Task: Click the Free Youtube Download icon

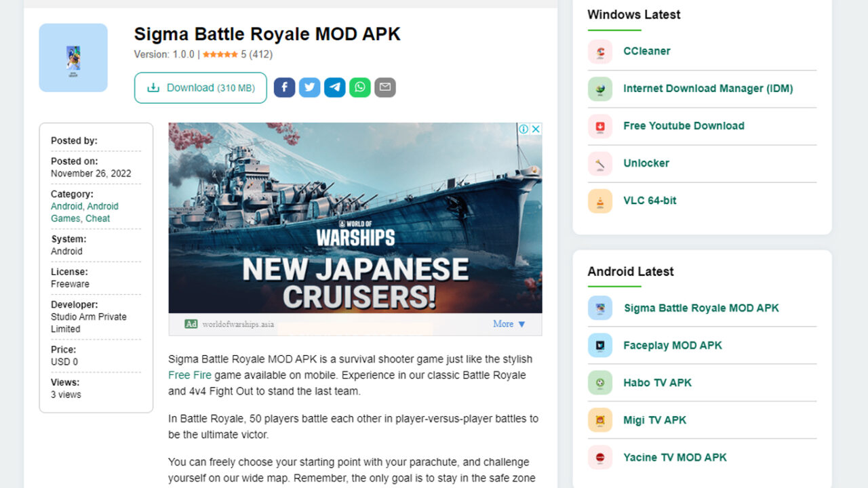Action: pyautogui.click(x=600, y=126)
